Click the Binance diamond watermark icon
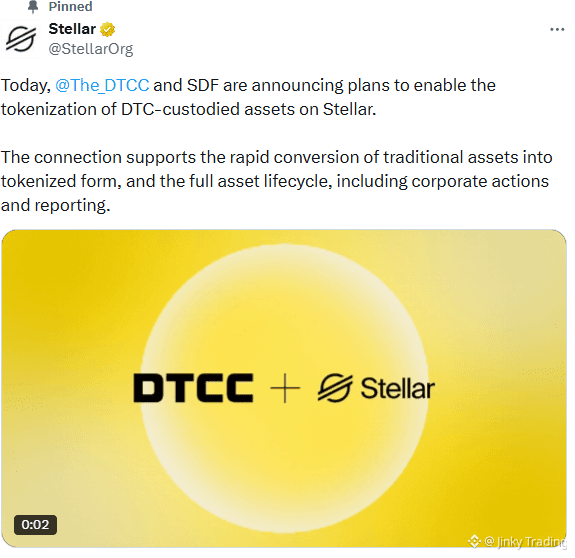Screen dimensions: 575x558 point(474,541)
